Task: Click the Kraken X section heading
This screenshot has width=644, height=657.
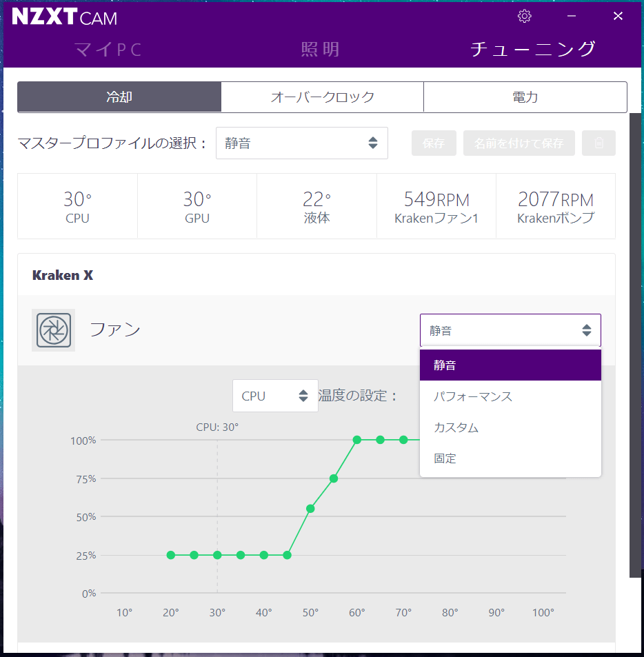Action: coord(63,275)
